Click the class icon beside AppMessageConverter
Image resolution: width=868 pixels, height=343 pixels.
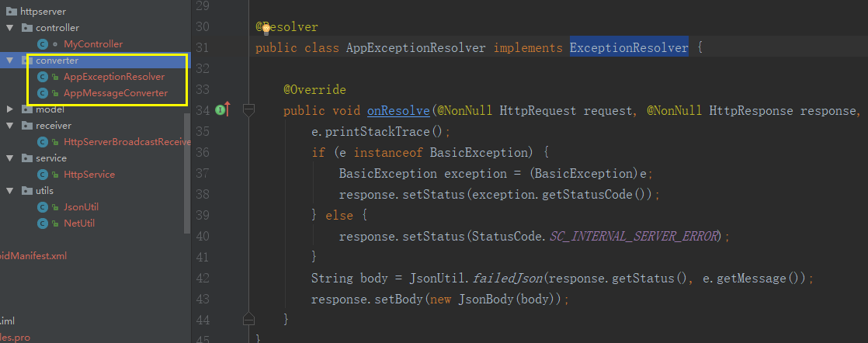(x=42, y=93)
